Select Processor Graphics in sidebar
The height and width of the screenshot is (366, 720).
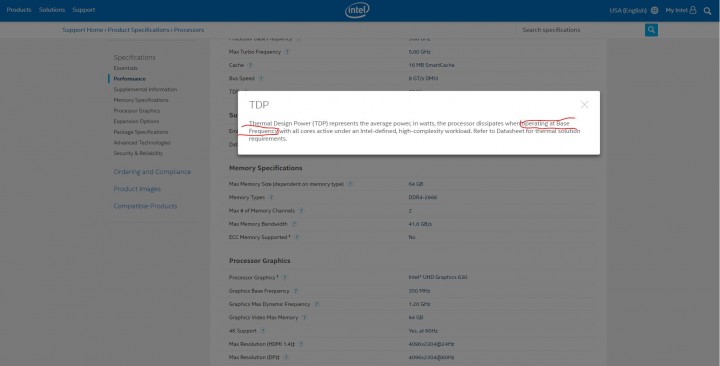(137, 111)
